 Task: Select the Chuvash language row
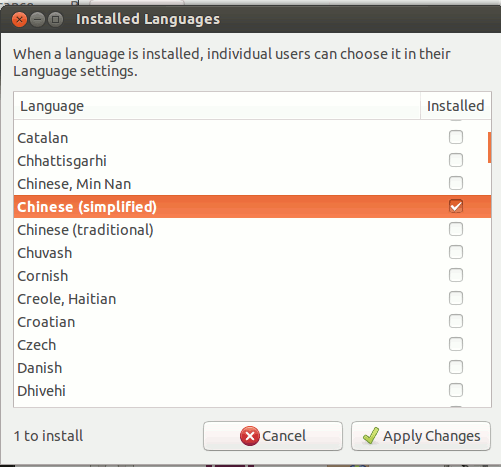pos(252,253)
